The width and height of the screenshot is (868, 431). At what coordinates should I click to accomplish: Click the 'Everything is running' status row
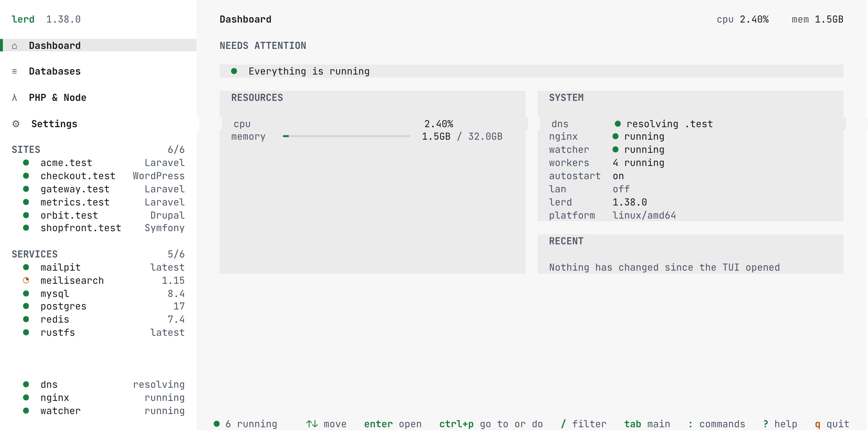click(x=532, y=71)
